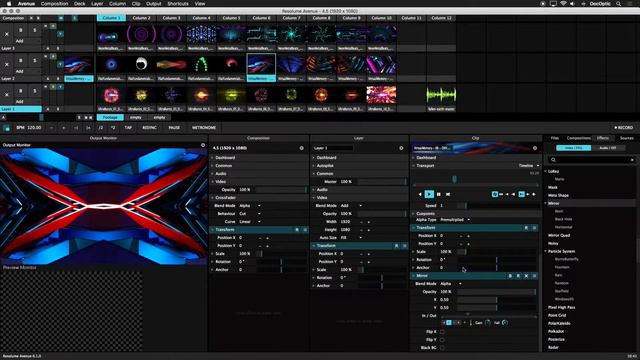Adjust the Mirror effect Opacity slider

point(496,292)
